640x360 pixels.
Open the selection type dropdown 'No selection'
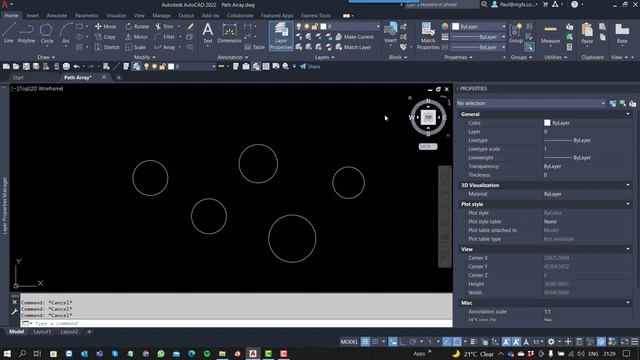pyautogui.click(x=531, y=103)
